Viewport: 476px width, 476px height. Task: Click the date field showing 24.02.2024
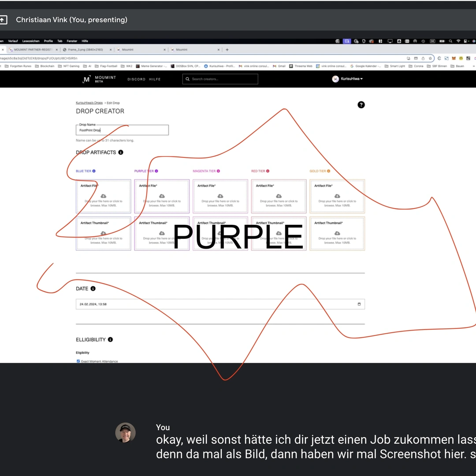(220, 304)
